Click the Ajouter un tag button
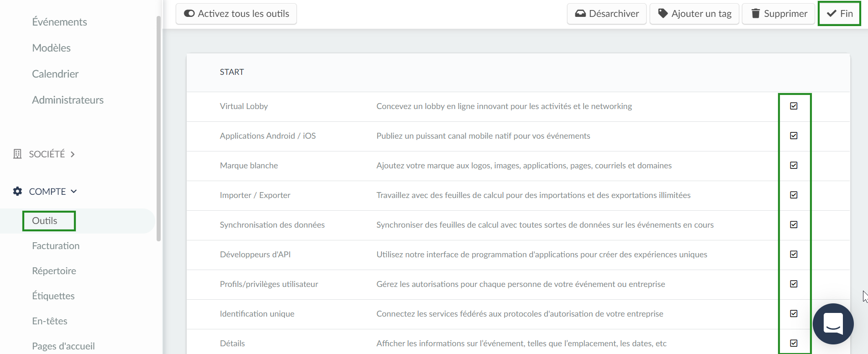 pyautogui.click(x=694, y=14)
